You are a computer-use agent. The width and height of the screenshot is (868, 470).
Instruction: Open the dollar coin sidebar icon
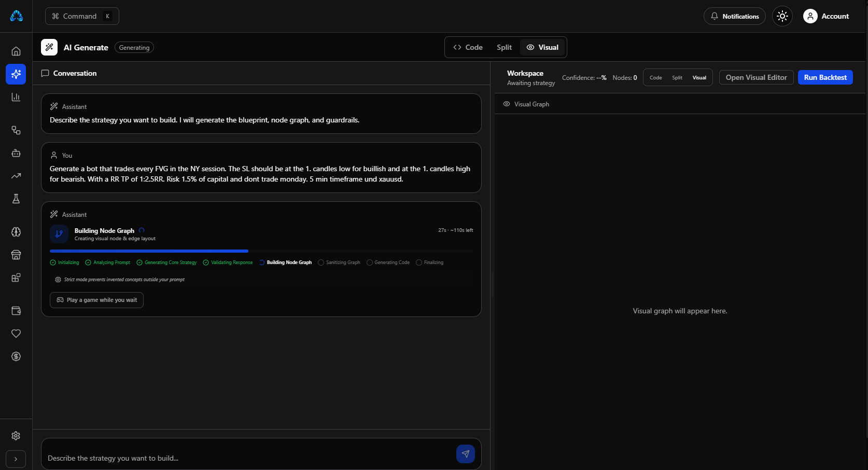click(x=16, y=356)
